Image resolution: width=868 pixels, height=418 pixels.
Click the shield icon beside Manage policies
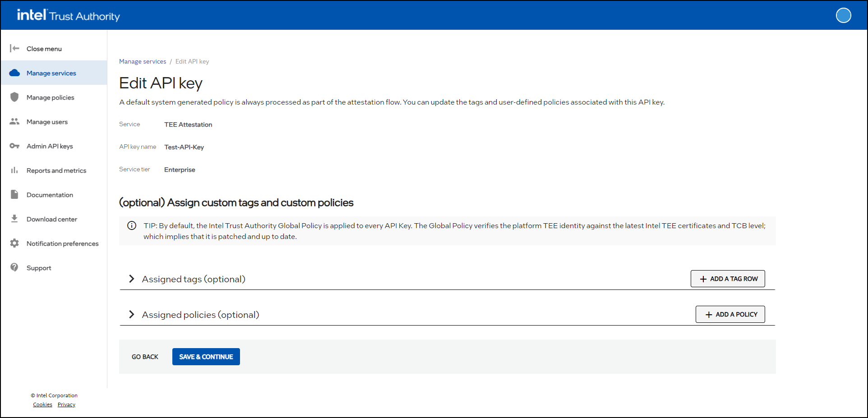pyautogui.click(x=14, y=97)
